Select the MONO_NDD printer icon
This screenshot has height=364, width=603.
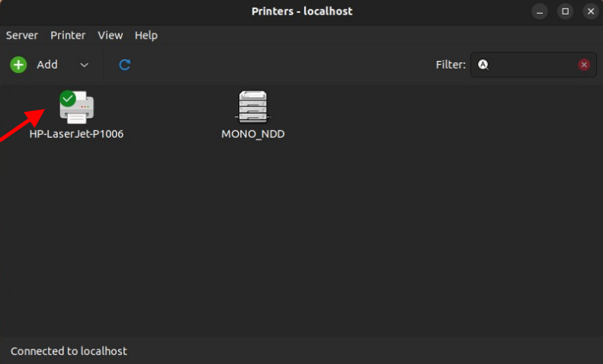pos(253,107)
